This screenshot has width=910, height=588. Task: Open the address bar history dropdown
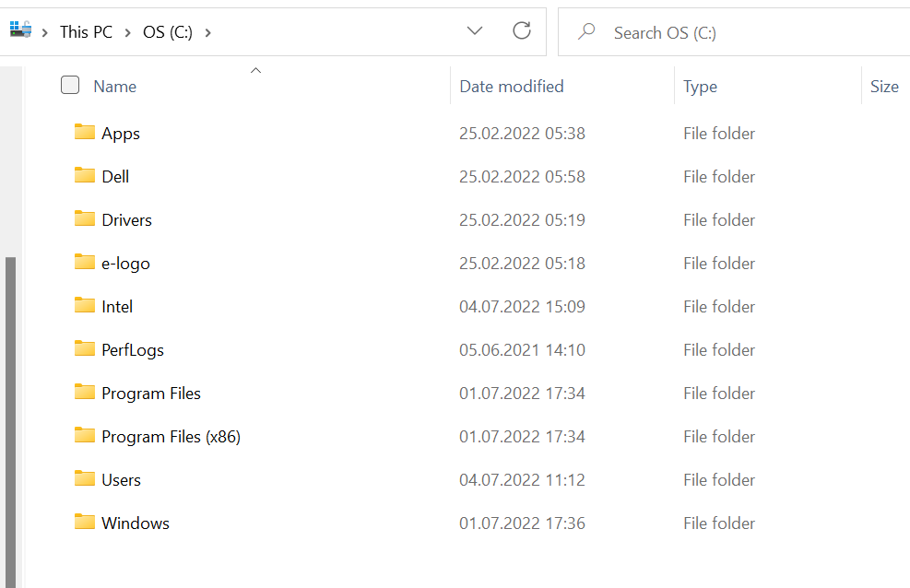[475, 31]
